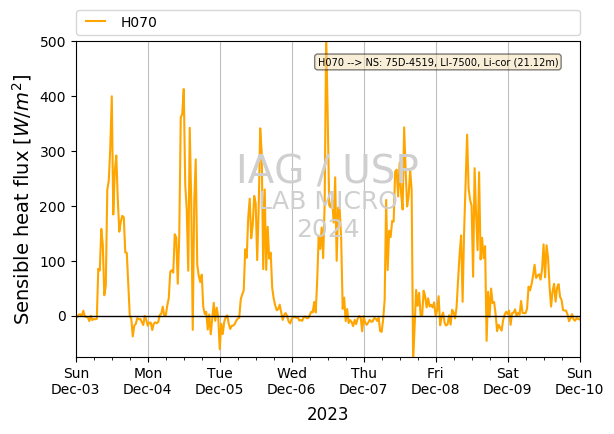Click the y-axis tick label 500
This screenshot has height=434, width=614.
pos(53,42)
